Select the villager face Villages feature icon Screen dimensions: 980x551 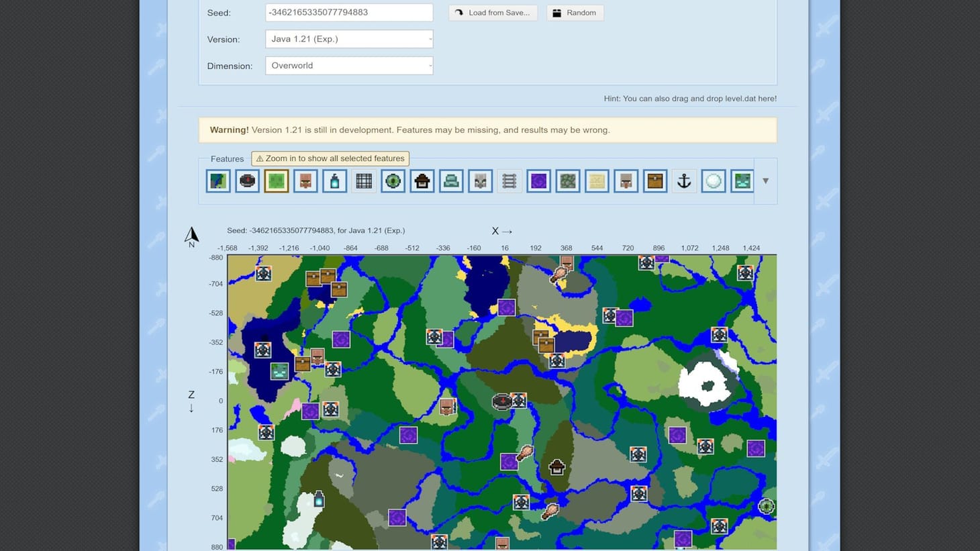coord(305,181)
